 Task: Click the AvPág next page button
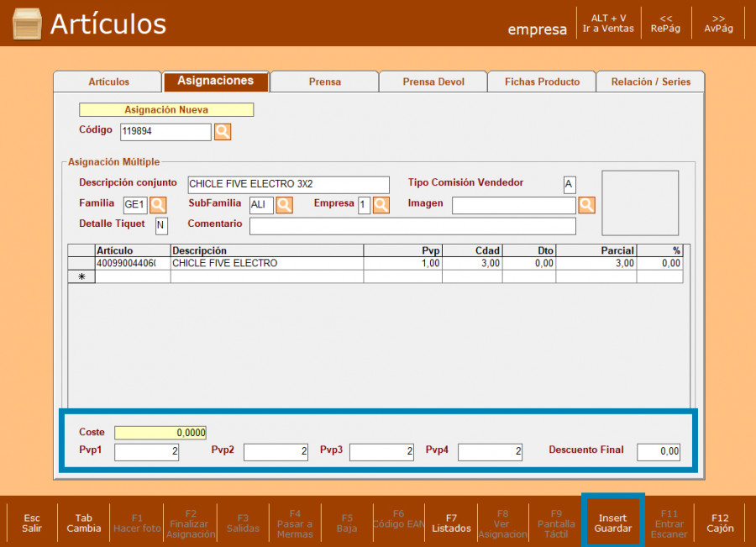pyautogui.click(x=718, y=23)
